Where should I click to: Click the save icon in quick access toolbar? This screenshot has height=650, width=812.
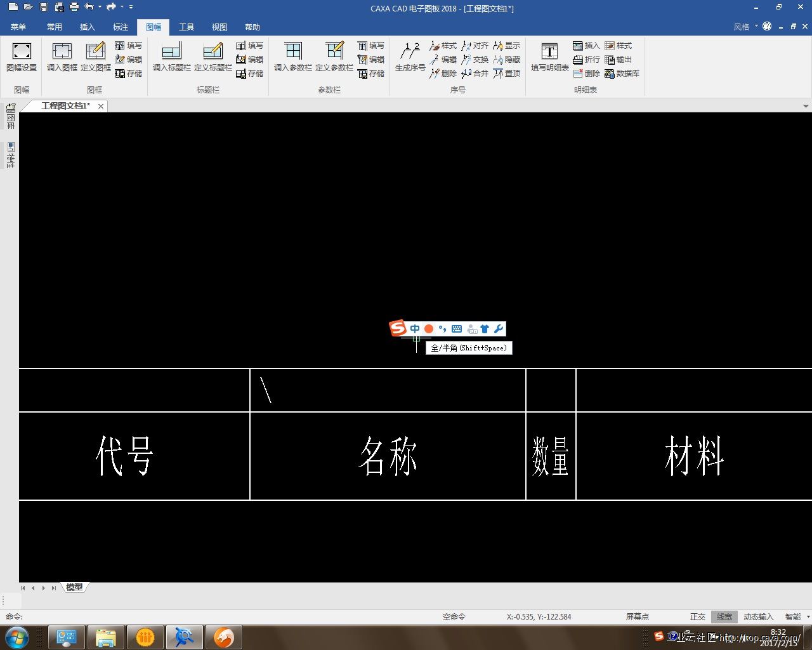44,7
